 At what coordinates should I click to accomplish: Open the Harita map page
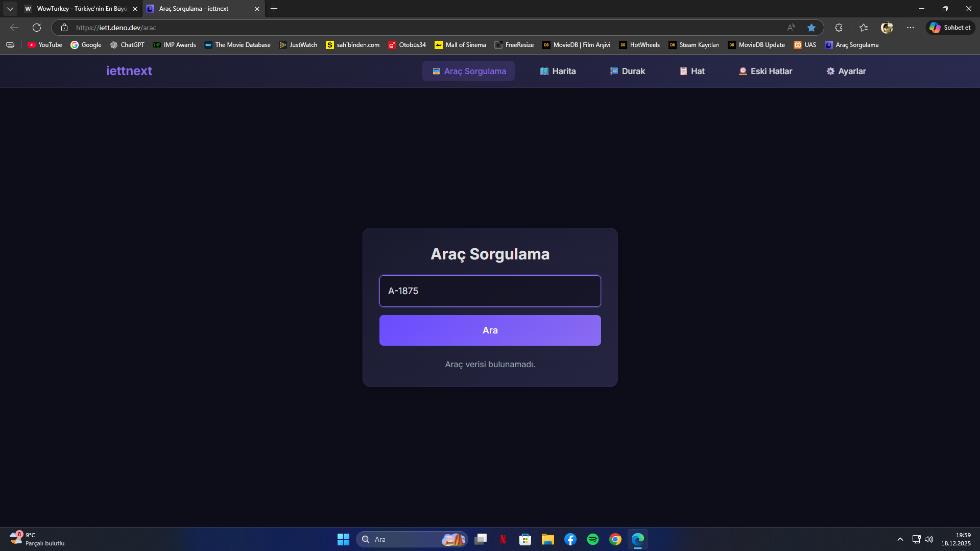tap(558, 71)
